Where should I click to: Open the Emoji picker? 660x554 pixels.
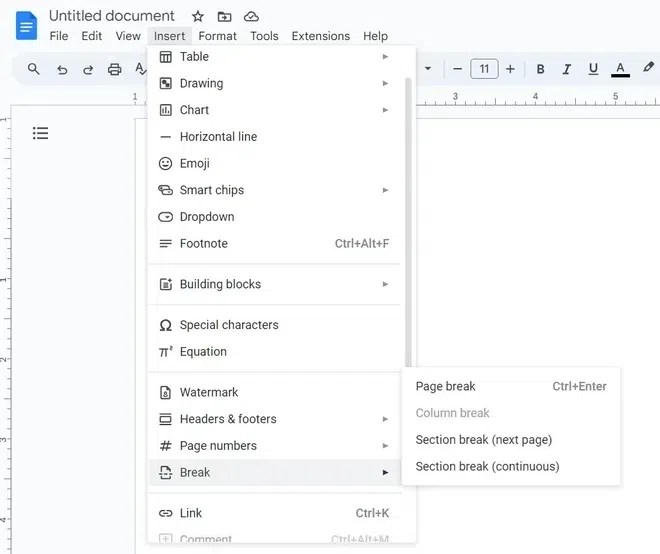pyautogui.click(x=274, y=163)
